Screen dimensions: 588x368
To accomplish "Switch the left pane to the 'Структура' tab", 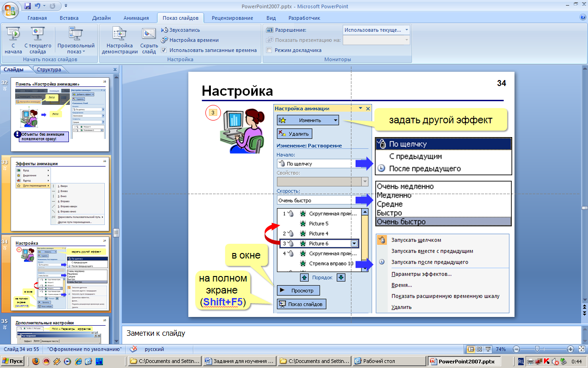I will click(49, 70).
